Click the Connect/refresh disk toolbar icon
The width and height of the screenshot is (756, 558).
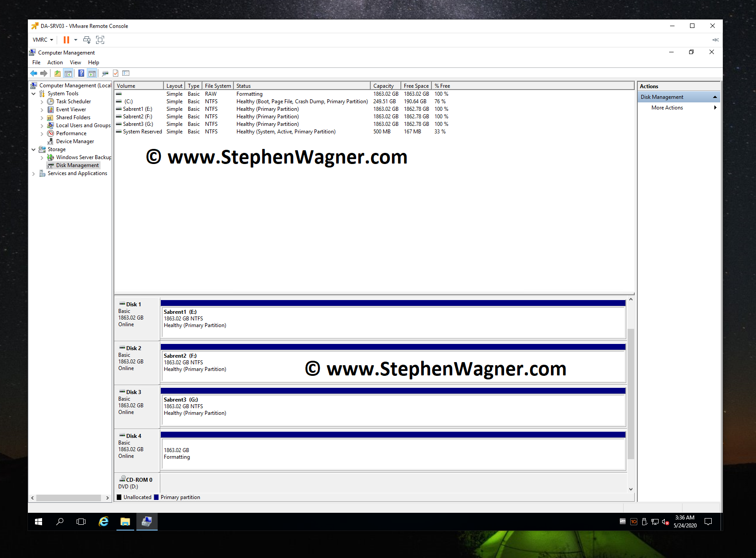pyautogui.click(x=105, y=73)
